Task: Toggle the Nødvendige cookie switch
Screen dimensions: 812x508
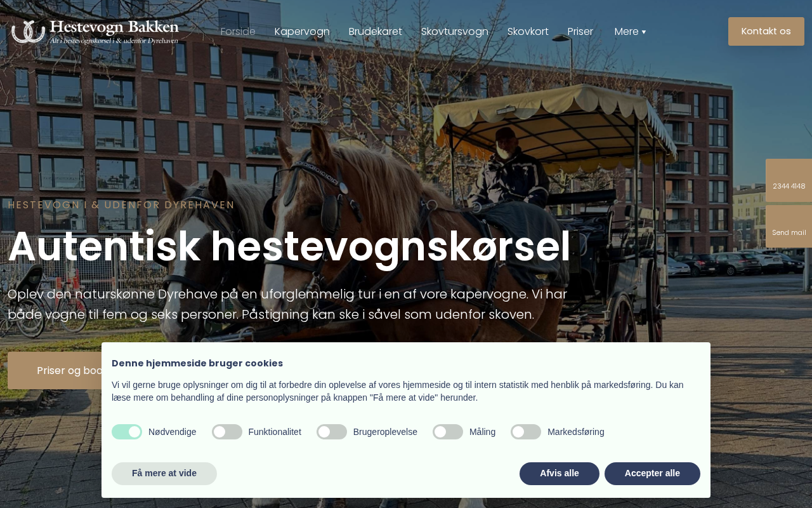Action: [127, 432]
